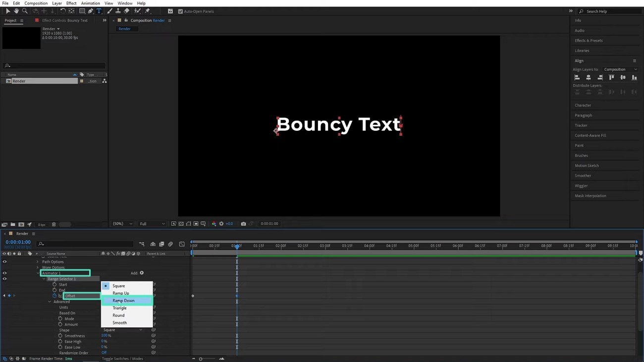Viewport: 644px width, 362px height.
Task: Select the Zoom magnifier tool
Action: [25, 11]
